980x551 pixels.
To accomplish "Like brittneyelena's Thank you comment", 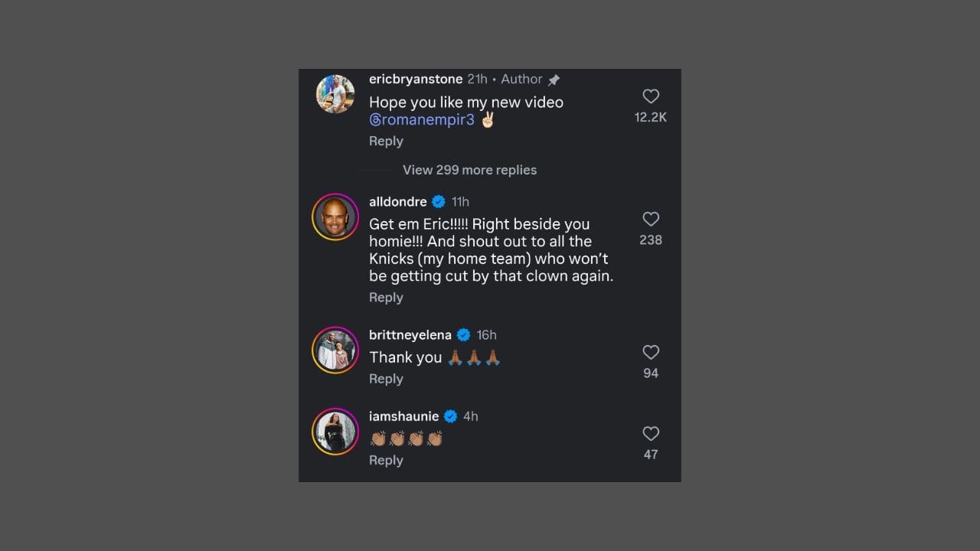I will 651,352.
